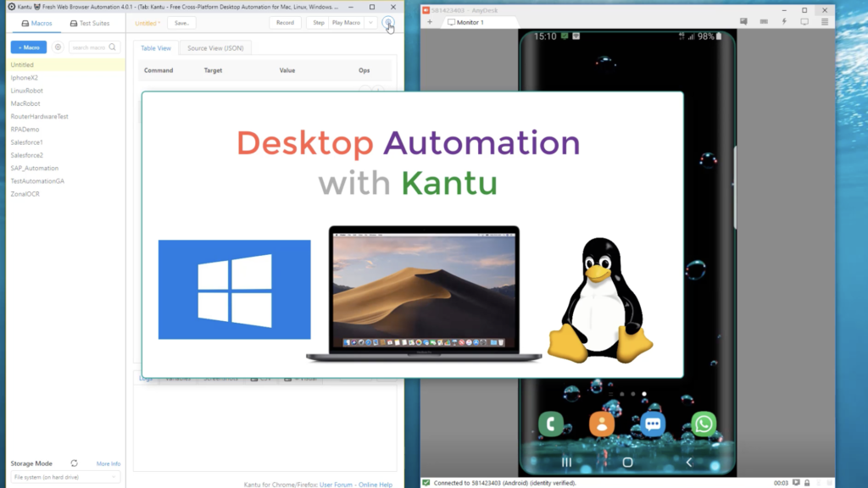Click the + Macro button
The image size is (868, 488).
29,47
